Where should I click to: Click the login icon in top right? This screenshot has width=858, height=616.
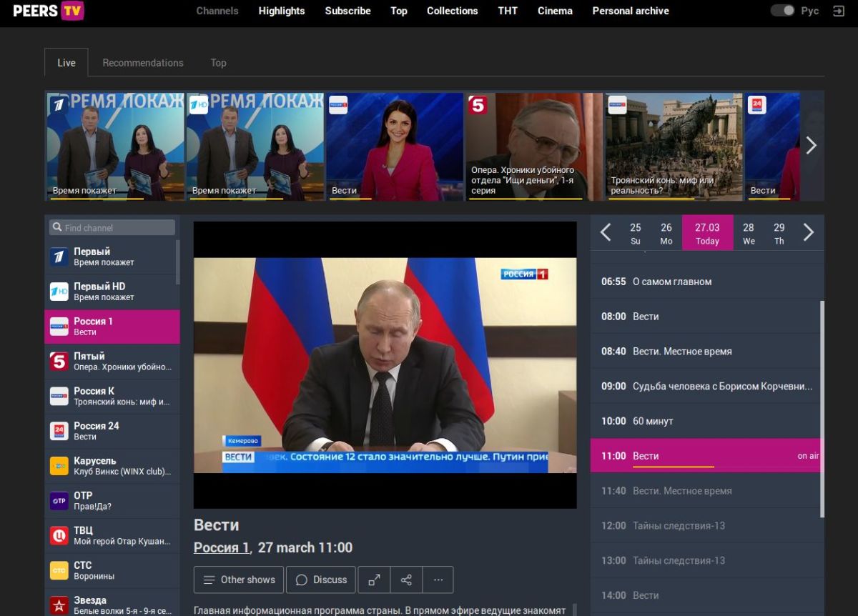839,11
